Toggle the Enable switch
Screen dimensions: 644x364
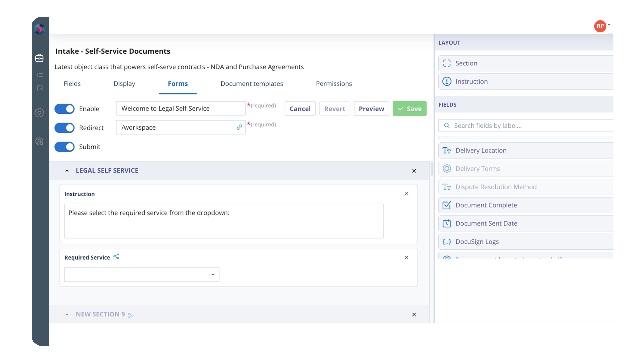coord(64,109)
